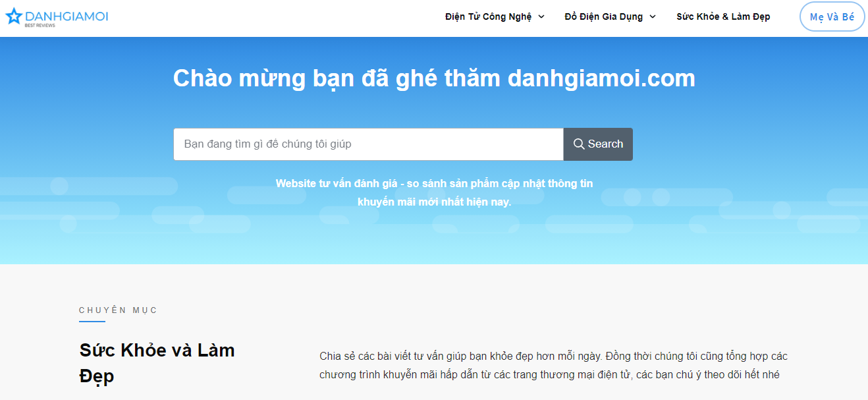Image resolution: width=868 pixels, height=400 pixels.
Task: Click the 'Chia sẻ các bài viết' paragraph
Action: (553, 366)
